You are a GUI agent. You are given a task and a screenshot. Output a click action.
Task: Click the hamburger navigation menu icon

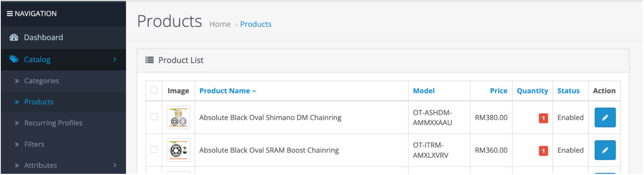(x=10, y=13)
